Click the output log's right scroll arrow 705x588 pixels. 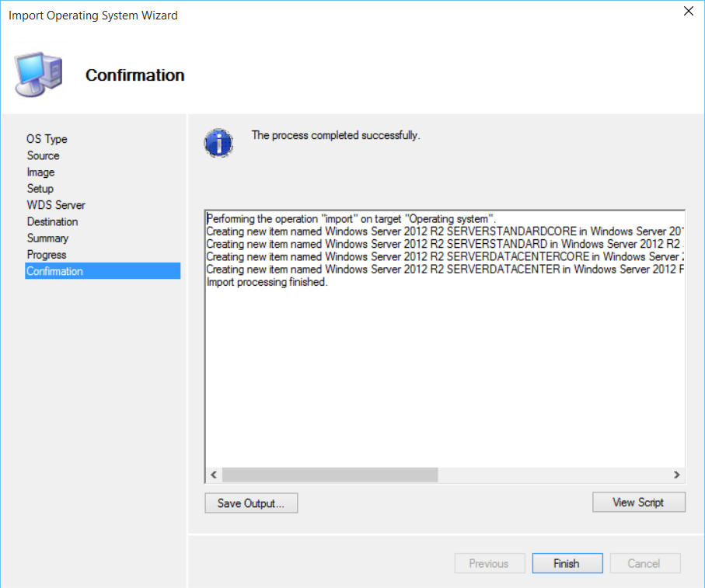pos(676,475)
